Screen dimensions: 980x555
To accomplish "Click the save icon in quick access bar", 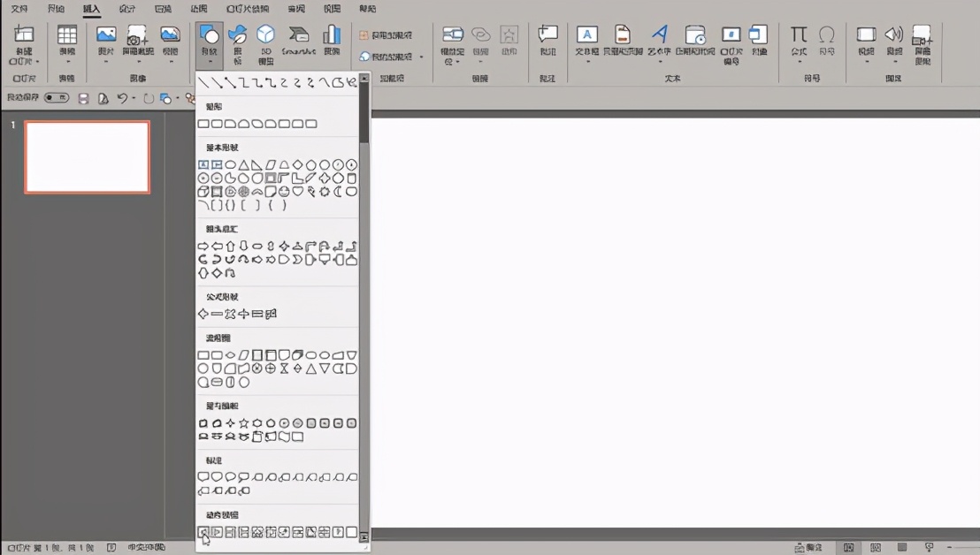I will tap(83, 98).
